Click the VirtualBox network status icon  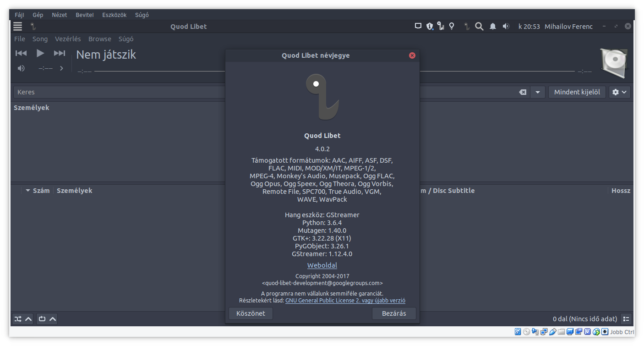544,332
